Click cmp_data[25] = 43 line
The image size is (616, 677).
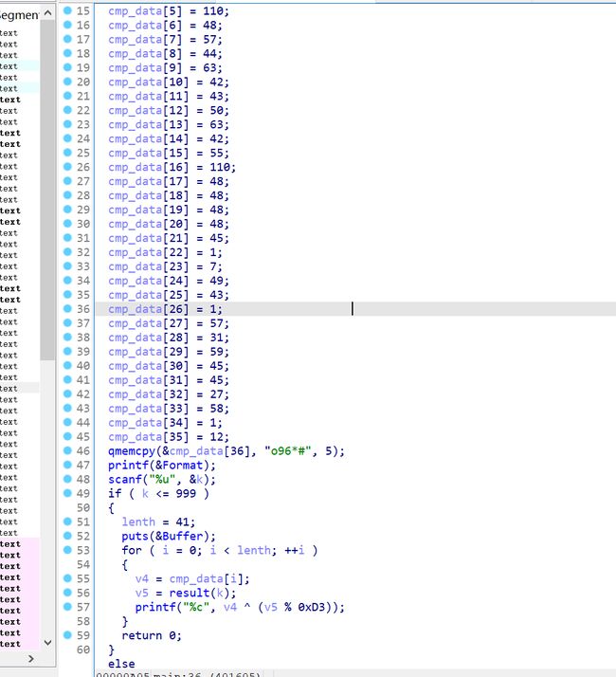(x=169, y=295)
